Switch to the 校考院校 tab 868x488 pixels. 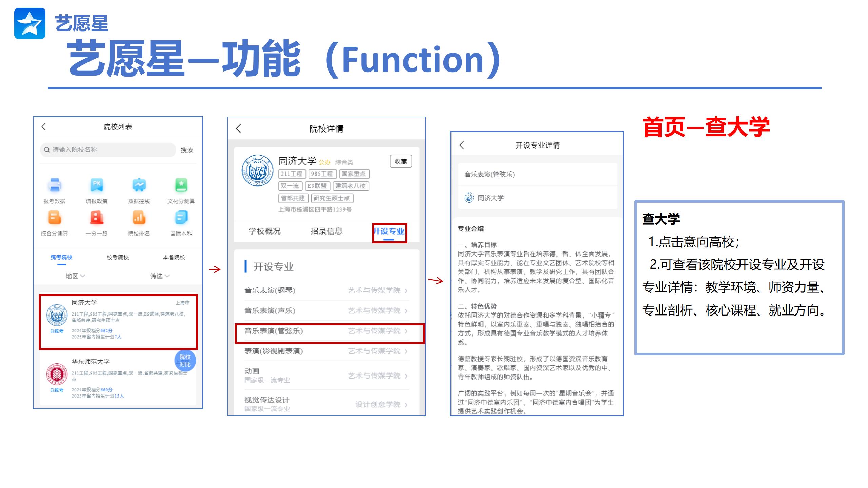[118, 257]
